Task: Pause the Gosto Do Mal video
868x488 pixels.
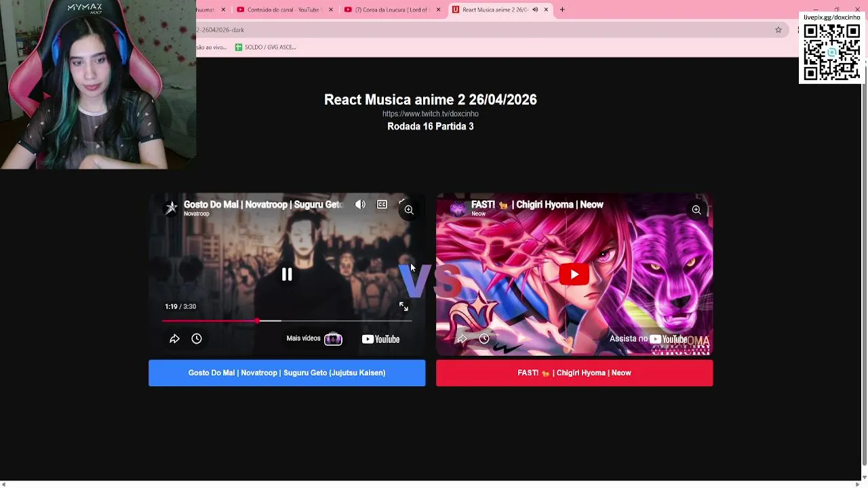Action: tap(287, 274)
